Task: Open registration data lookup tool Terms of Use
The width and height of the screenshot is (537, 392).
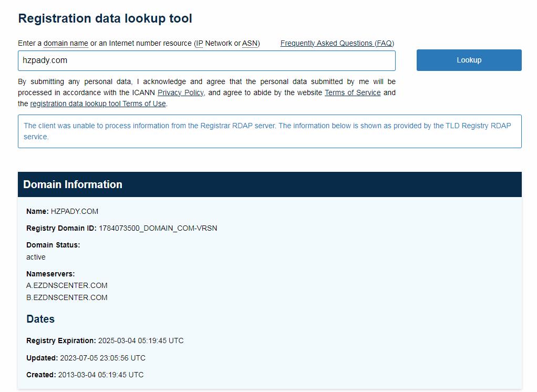Action: click(98, 104)
